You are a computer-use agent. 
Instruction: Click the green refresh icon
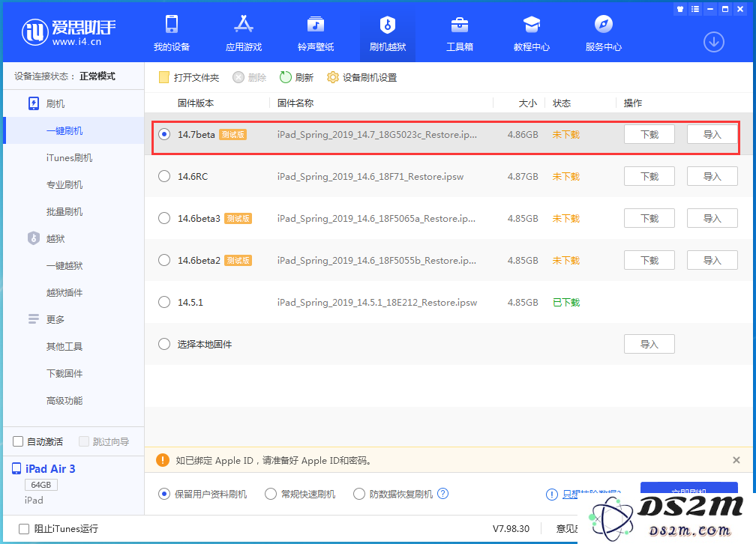[x=286, y=77]
